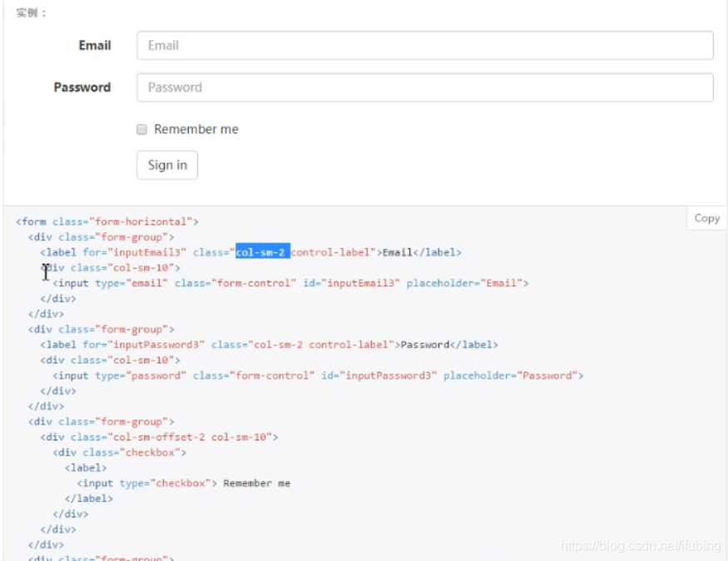Click the highlighted col-sm-2 text in code
Viewport: 728px width, 561px height.
[262, 252]
